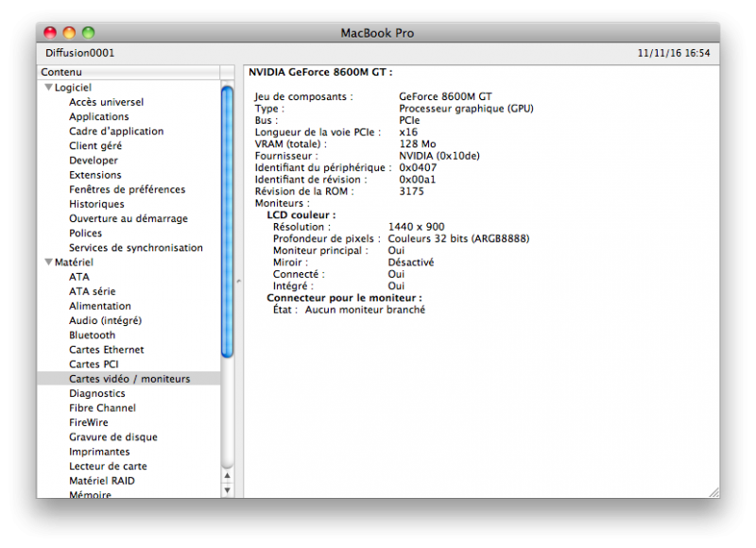The image size is (756, 548).
Task: Click Connecteur pour le moniteur heading
Action: tap(344, 298)
